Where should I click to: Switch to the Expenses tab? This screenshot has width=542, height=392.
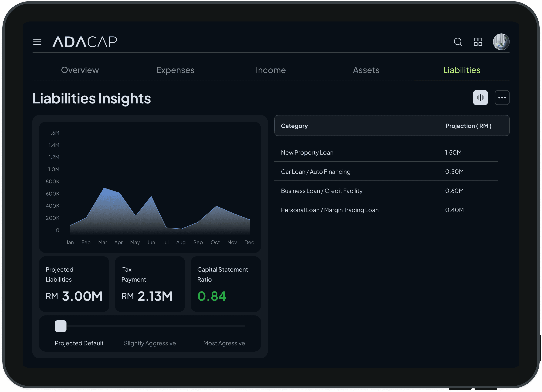(x=175, y=70)
